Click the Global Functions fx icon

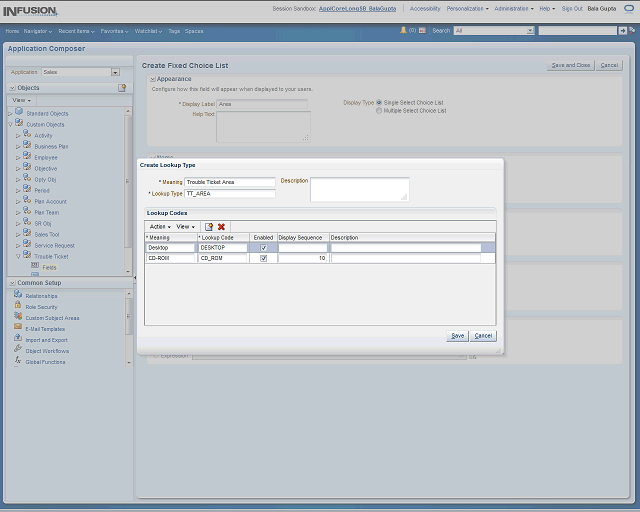click(x=18, y=361)
